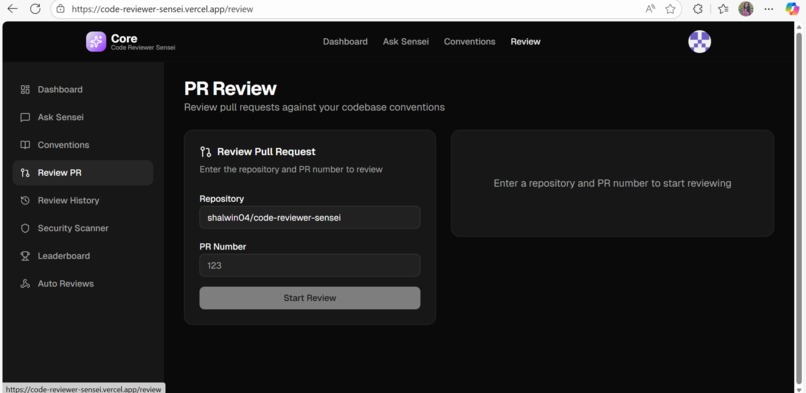This screenshot has height=393, width=806.
Task: Open the browser Settings and more ellipsis menu
Action: click(769, 9)
